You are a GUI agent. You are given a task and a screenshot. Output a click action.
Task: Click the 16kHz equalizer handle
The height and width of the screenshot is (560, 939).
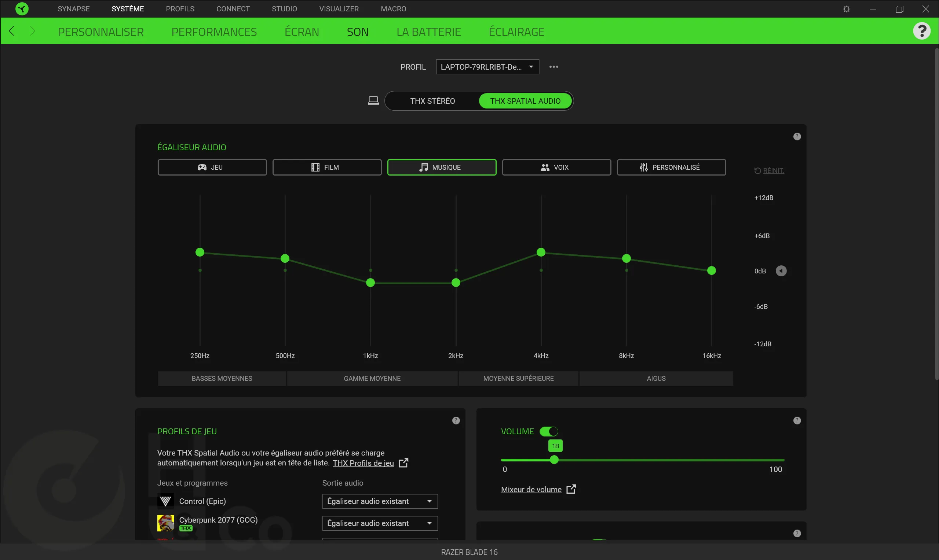[712, 270]
